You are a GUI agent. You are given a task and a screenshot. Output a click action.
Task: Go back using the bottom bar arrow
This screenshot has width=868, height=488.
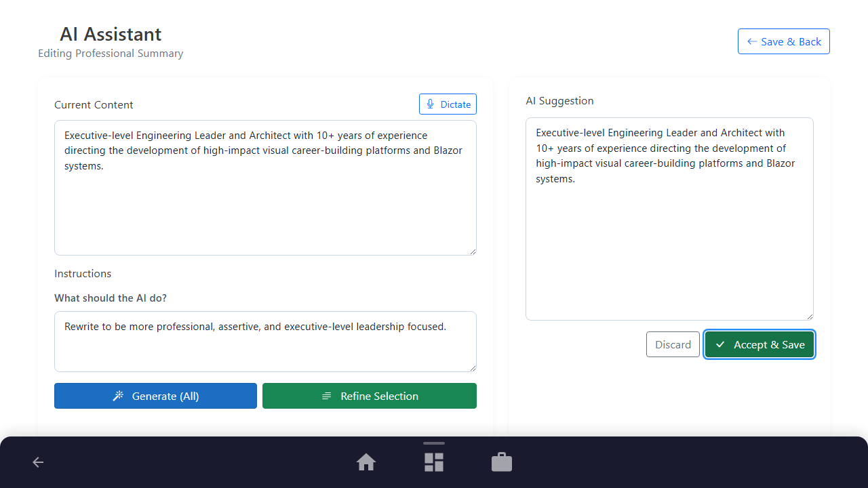pyautogui.click(x=38, y=462)
